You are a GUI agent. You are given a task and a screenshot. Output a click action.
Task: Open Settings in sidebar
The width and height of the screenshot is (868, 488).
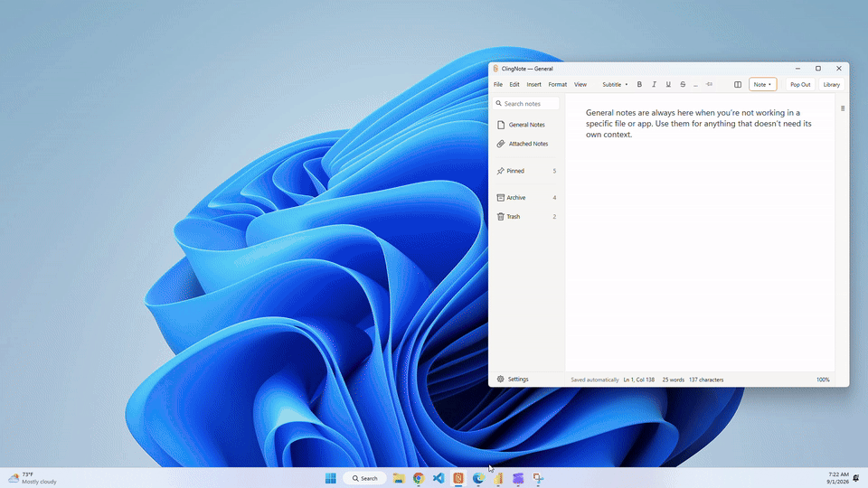513,379
